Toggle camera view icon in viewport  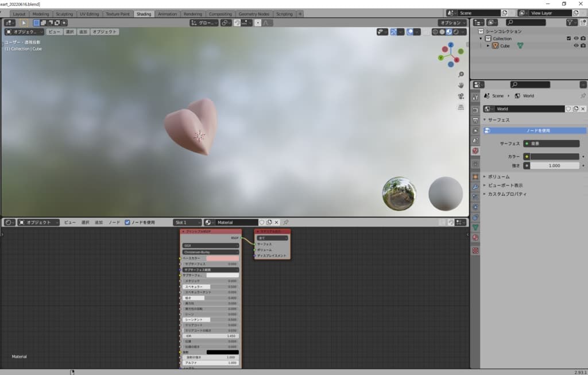(461, 96)
